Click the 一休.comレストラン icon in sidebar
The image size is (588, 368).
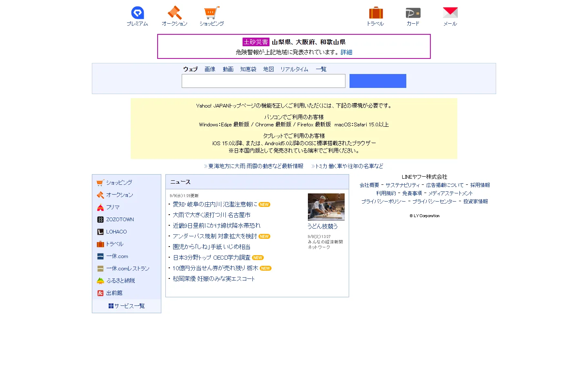pyautogui.click(x=100, y=269)
